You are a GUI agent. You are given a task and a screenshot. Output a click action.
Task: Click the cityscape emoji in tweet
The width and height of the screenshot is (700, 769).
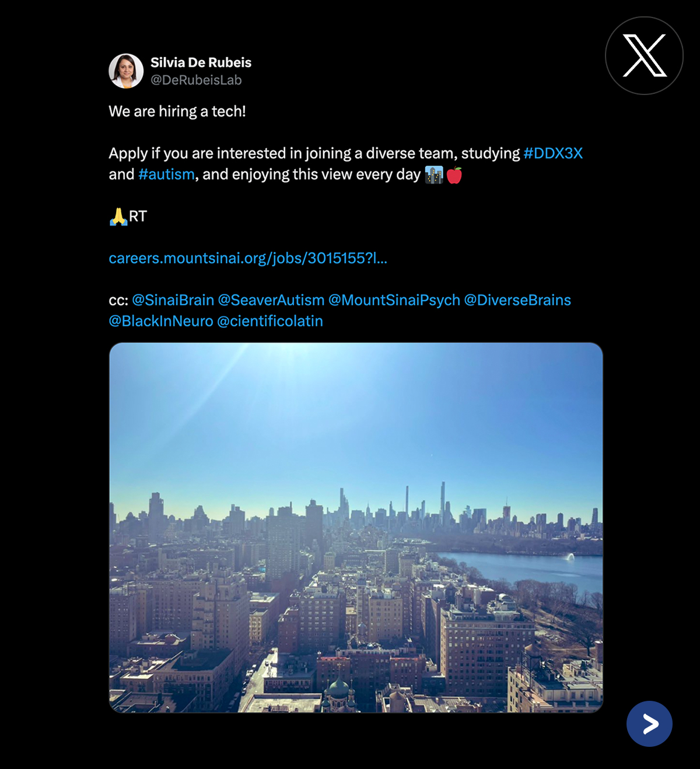point(434,174)
